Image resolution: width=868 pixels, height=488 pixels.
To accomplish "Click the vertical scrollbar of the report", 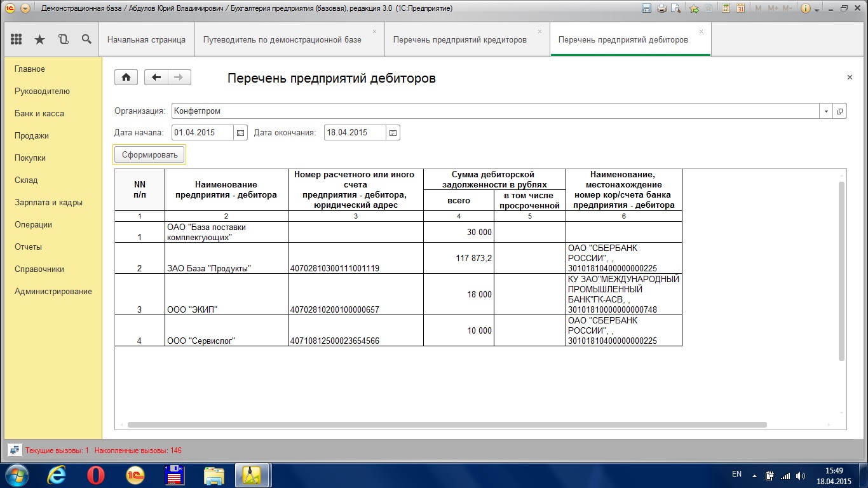I will click(842, 271).
